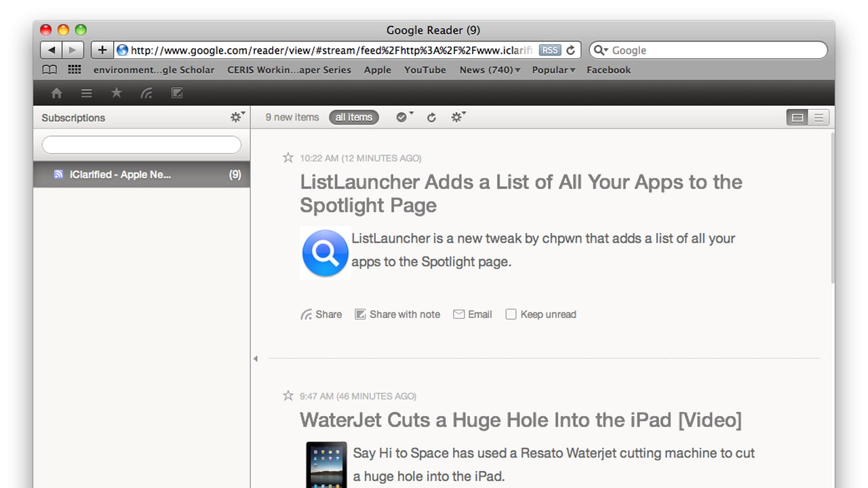Click the unread count (9) badge
868x488 pixels.
235,174
